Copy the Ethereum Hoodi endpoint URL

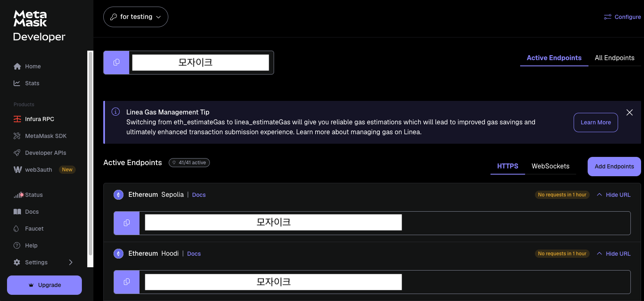coord(127,282)
